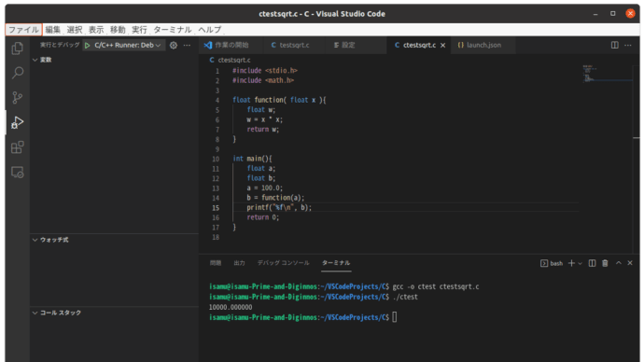Start debugging with the green play icon
644x362 pixels.
click(x=88, y=45)
